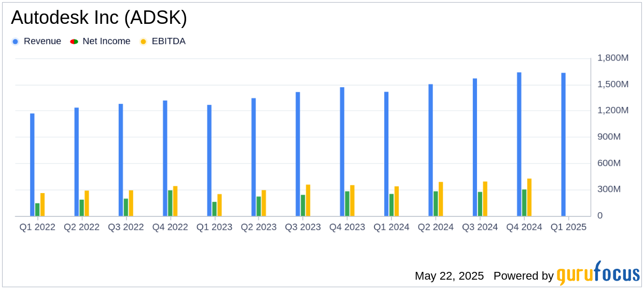Screen dimensions: 644x289
Task: Click the Q3 2024 axis label
Action: (480, 227)
